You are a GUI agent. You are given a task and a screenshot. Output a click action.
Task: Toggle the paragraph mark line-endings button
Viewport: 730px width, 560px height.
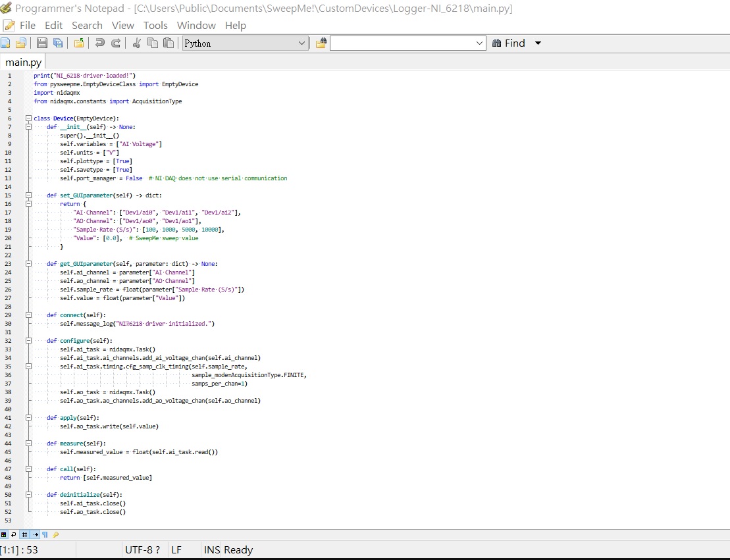pos(45,534)
